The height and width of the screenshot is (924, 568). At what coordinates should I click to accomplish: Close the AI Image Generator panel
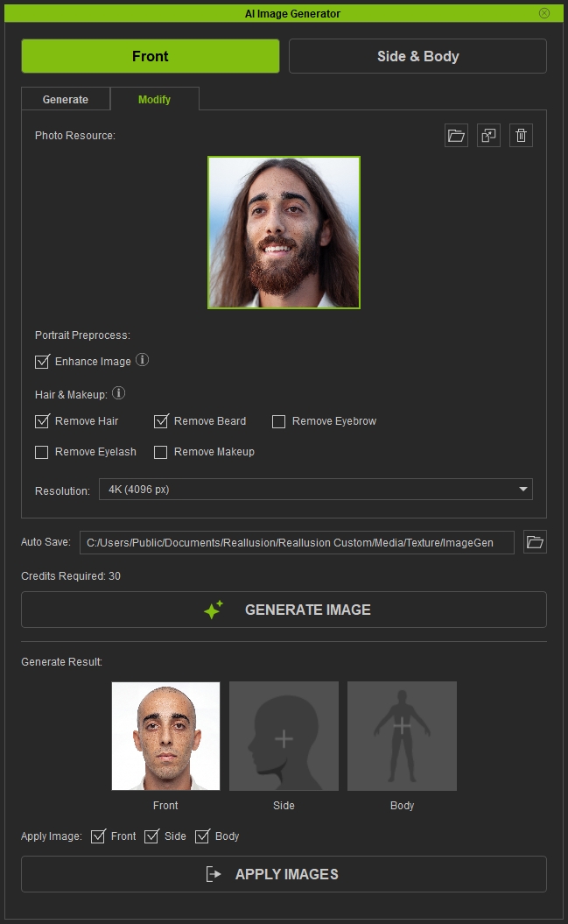[544, 13]
